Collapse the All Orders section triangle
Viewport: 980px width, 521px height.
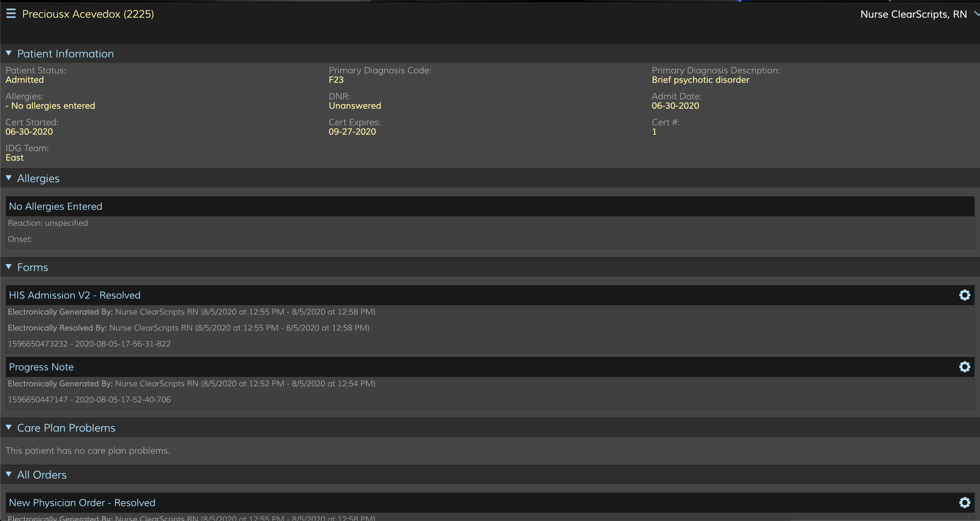(9, 474)
